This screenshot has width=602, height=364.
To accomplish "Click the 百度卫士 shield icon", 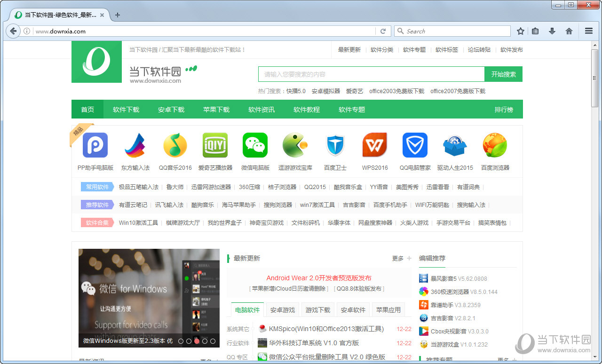I will coord(335,145).
